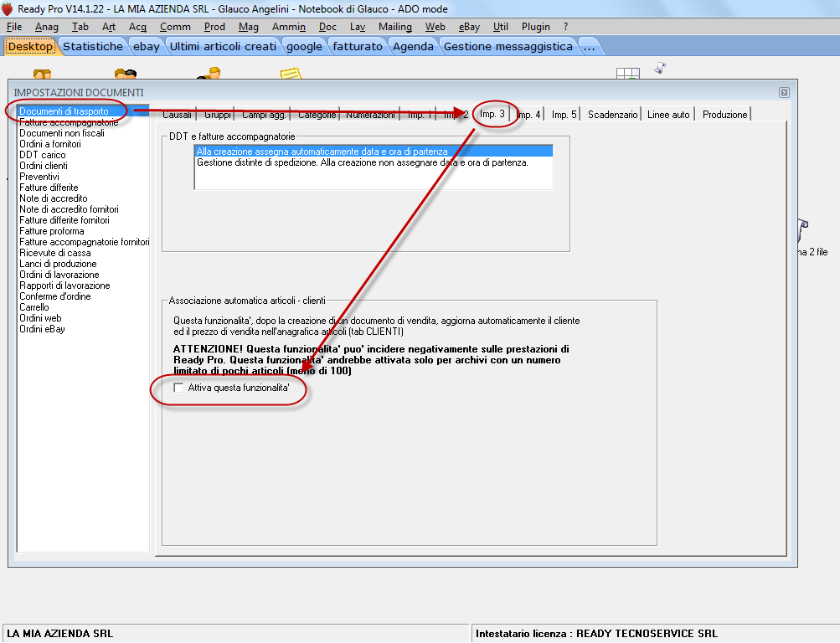Select 'Ricevute di cassa' in the document list
This screenshot has height=643, width=840.
click(83, 253)
